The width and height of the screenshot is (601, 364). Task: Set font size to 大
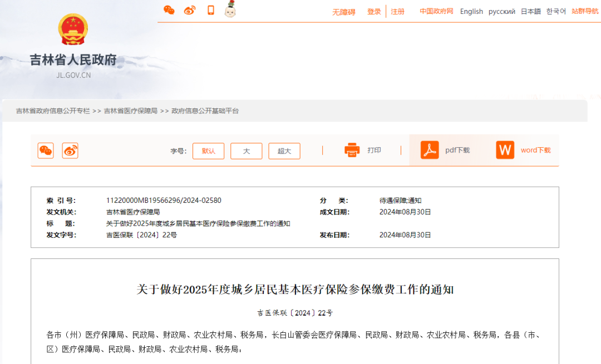[246, 151]
